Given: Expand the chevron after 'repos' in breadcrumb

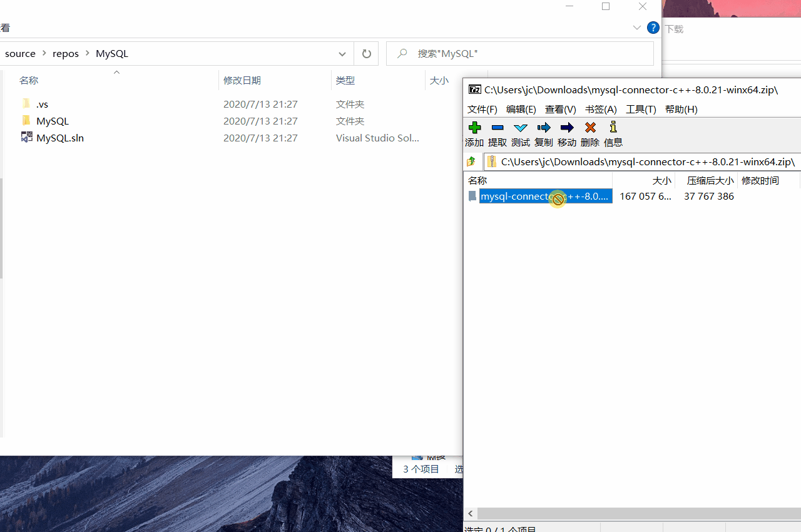Looking at the screenshot, I should click(87, 54).
